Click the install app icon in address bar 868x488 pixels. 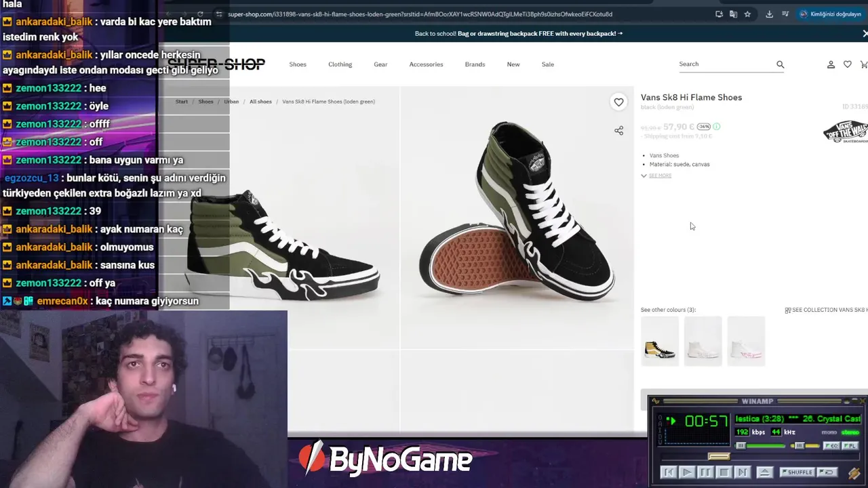click(719, 14)
